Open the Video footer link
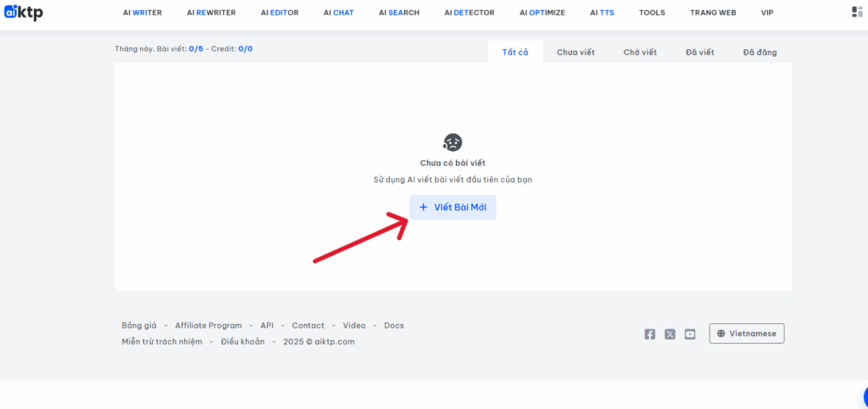This screenshot has height=409, width=868. point(354,325)
